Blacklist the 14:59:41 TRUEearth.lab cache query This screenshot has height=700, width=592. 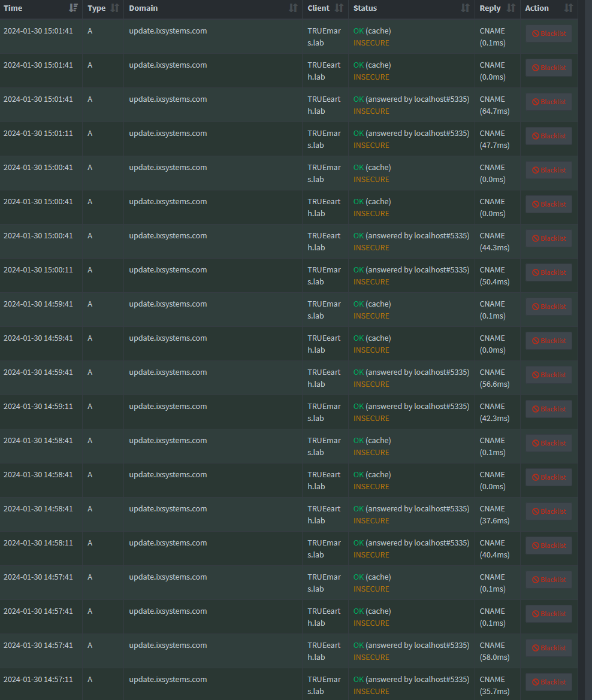point(549,341)
